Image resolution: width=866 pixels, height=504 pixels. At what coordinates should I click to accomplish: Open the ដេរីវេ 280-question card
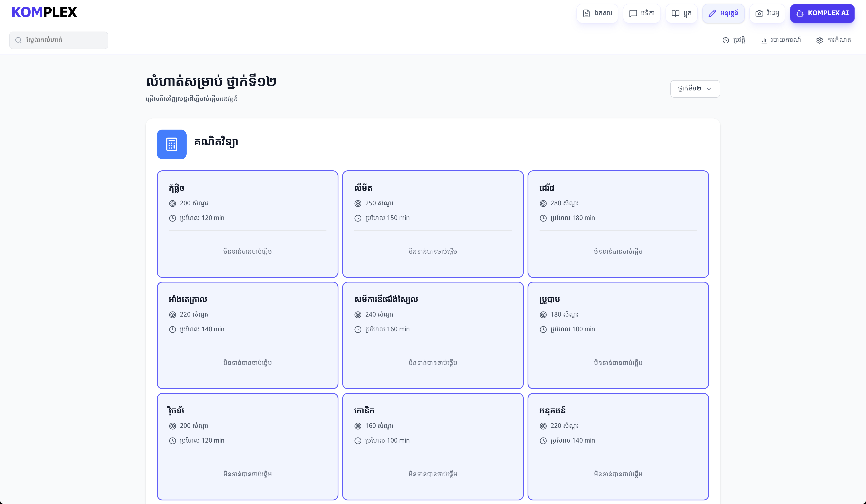pyautogui.click(x=618, y=224)
